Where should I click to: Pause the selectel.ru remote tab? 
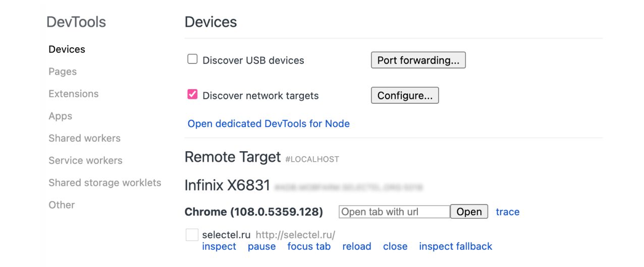(261, 246)
